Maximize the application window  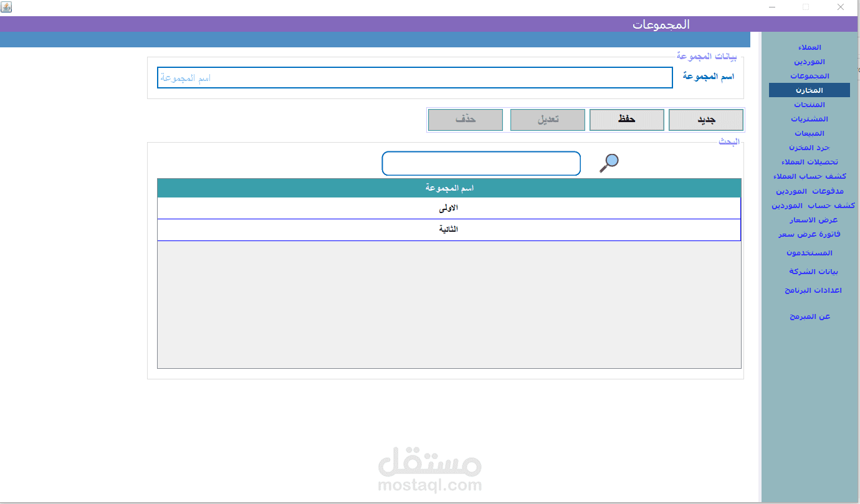pos(806,7)
